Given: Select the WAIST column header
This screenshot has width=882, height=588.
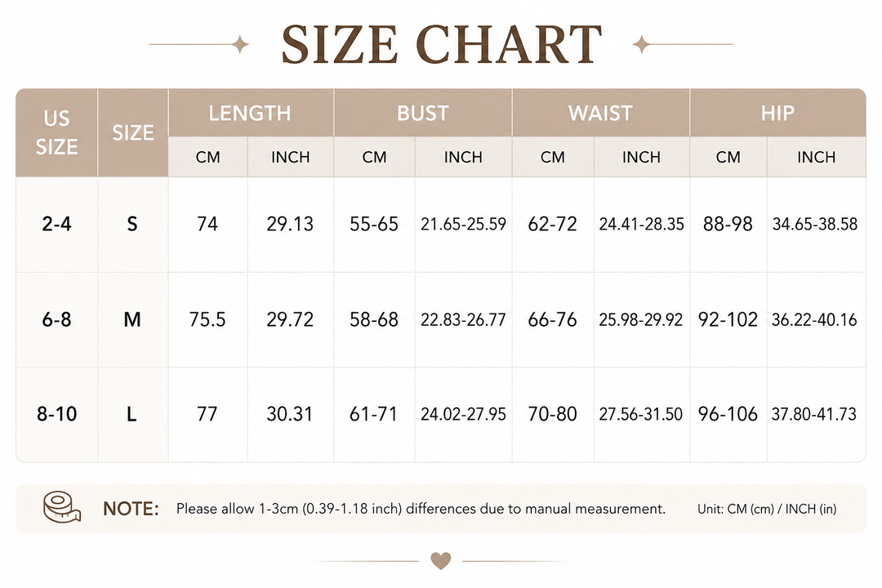Looking at the screenshot, I should coord(601,113).
